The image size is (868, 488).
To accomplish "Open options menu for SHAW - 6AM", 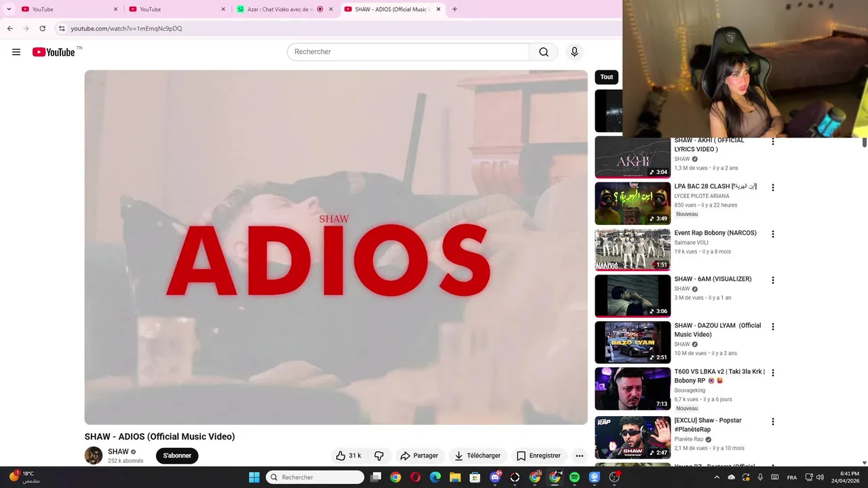I will tap(772, 280).
